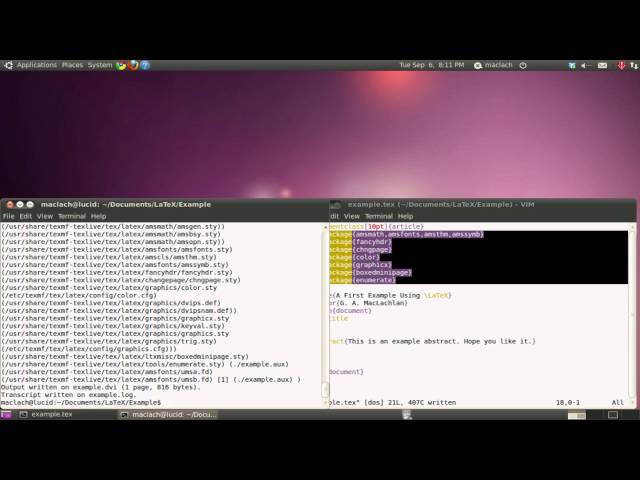
Task: Click the VIM window vertical scrollbar
Action: click(x=633, y=314)
